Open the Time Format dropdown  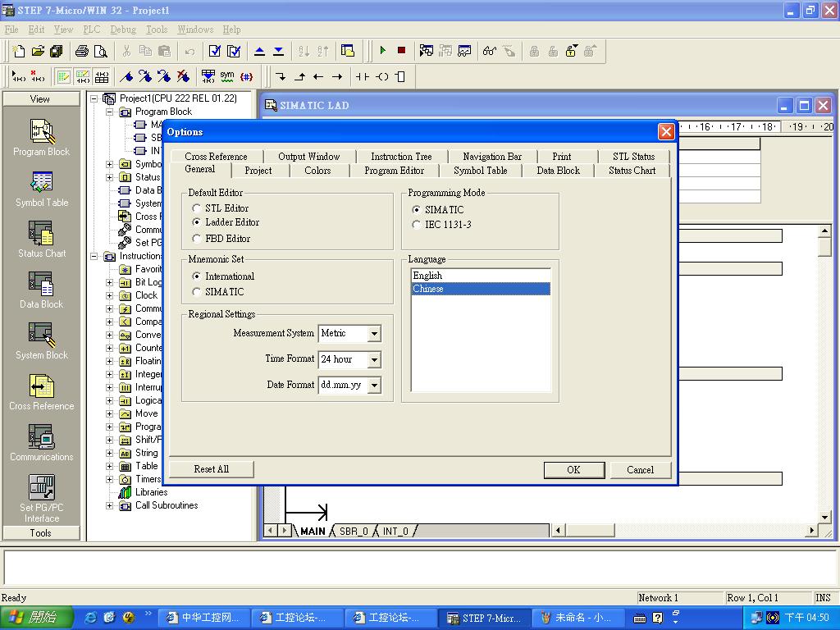(374, 359)
